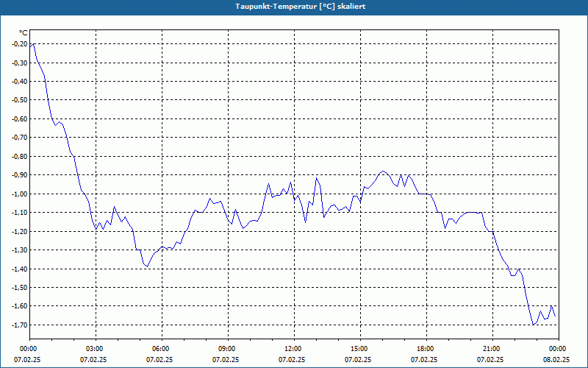Select the -0,40 y-axis label
Screen dimensions: 588x368
(x=21, y=82)
